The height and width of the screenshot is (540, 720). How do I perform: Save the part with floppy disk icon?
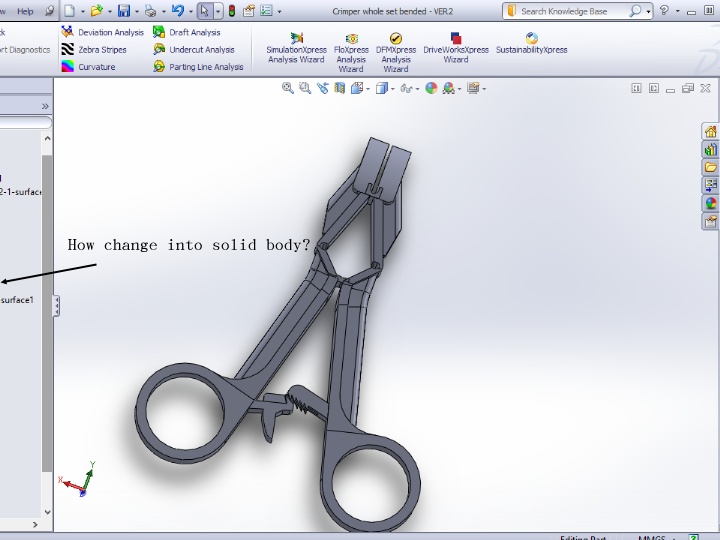124,11
